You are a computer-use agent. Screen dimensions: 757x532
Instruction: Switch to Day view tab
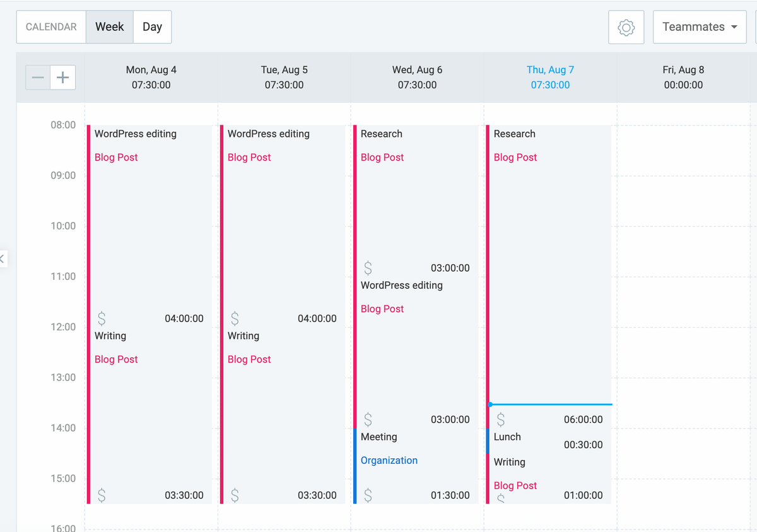pyautogui.click(x=152, y=27)
